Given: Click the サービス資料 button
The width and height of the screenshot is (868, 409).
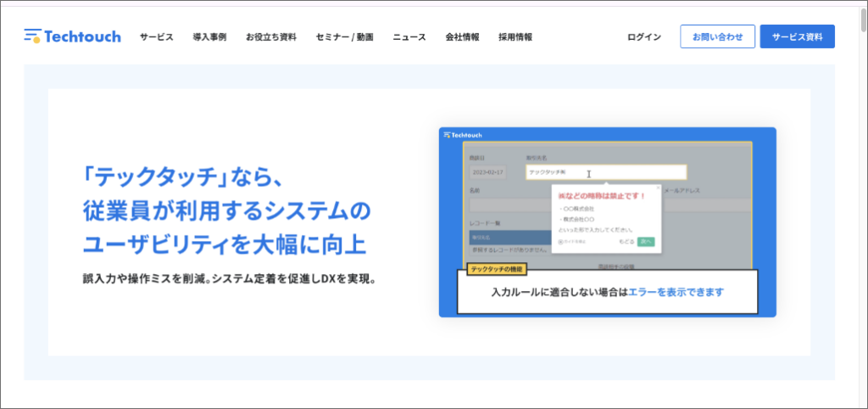Looking at the screenshot, I should (797, 36).
